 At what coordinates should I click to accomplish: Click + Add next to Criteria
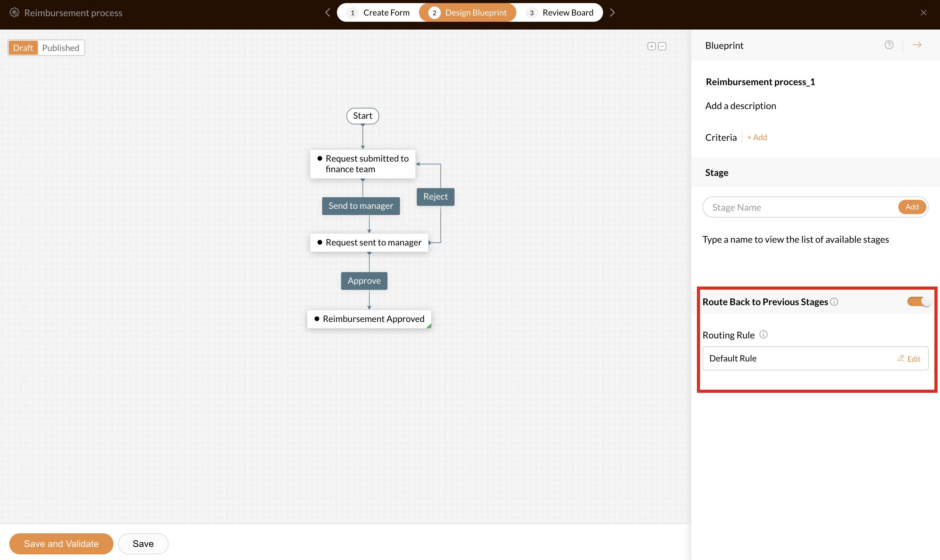pos(757,137)
